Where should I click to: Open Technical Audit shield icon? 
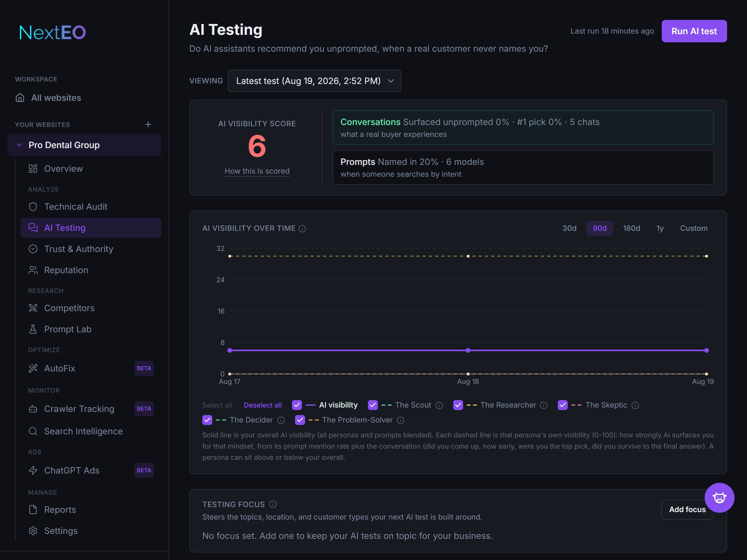coord(33,207)
